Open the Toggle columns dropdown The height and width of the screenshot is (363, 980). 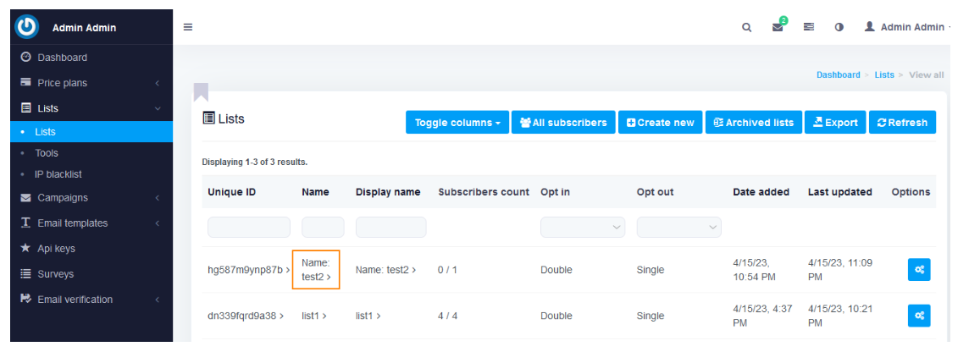click(457, 123)
